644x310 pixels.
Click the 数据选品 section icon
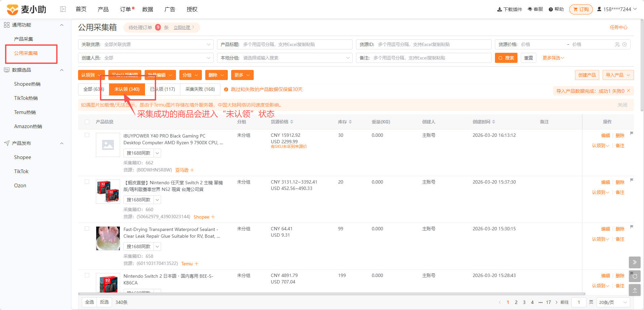click(7, 70)
